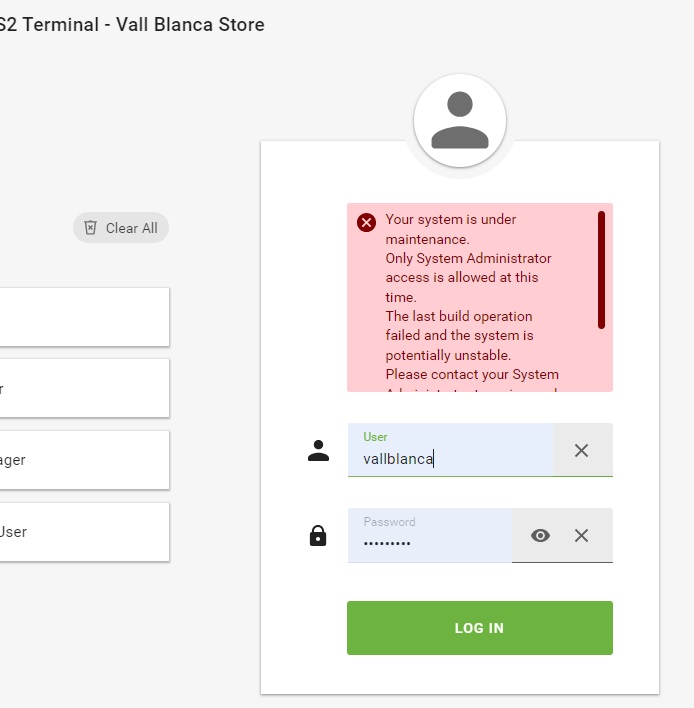Click the person icon beside User field
The width and height of the screenshot is (694, 708).
318,451
